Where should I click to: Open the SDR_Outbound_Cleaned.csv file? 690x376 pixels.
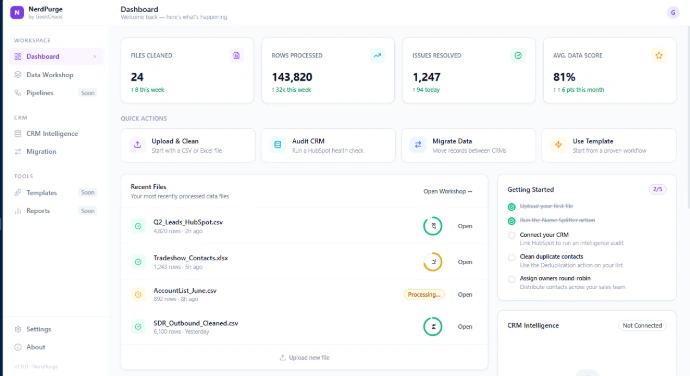point(465,327)
